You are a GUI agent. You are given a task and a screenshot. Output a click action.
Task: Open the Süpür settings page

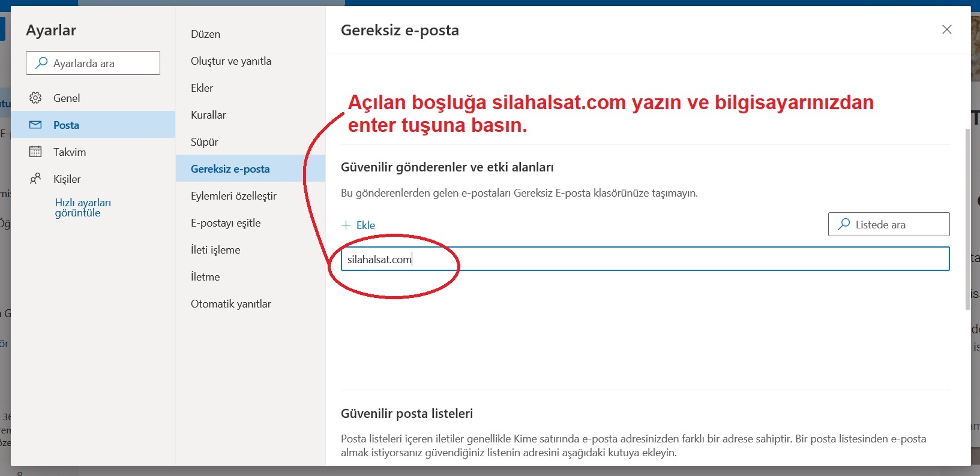tap(204, 142)
